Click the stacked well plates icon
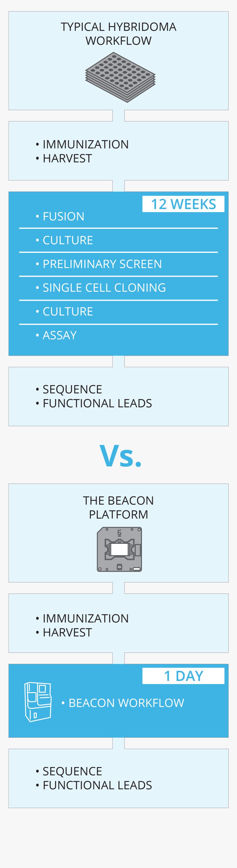237x868 pixels. [x=120, y=77]
